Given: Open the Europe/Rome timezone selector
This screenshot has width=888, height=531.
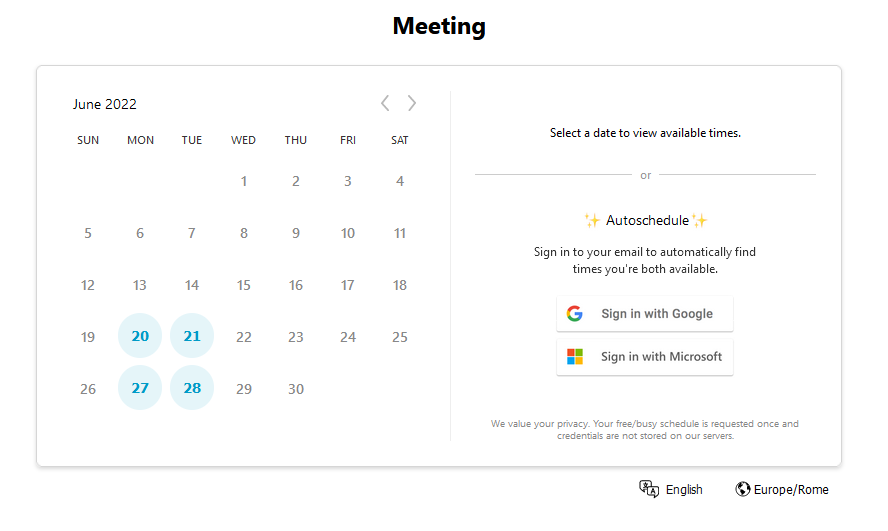Looking at the screenshot, I should (x=782, y=489).
